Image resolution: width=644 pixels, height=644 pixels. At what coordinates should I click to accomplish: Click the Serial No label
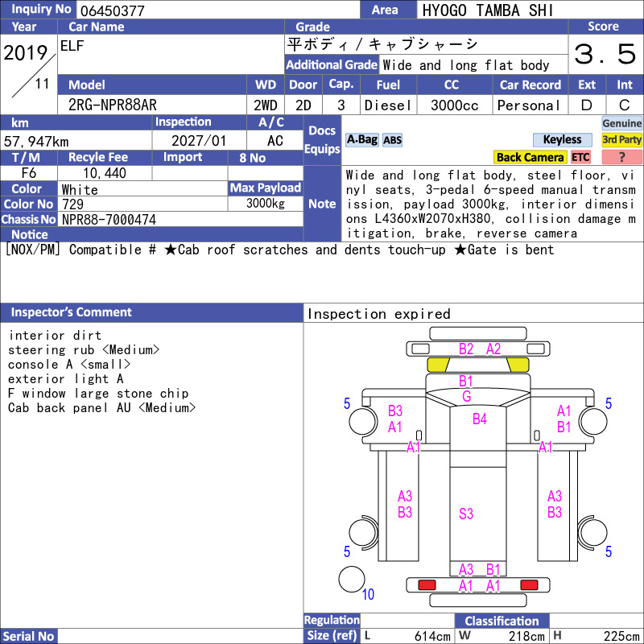click(28, 636)
